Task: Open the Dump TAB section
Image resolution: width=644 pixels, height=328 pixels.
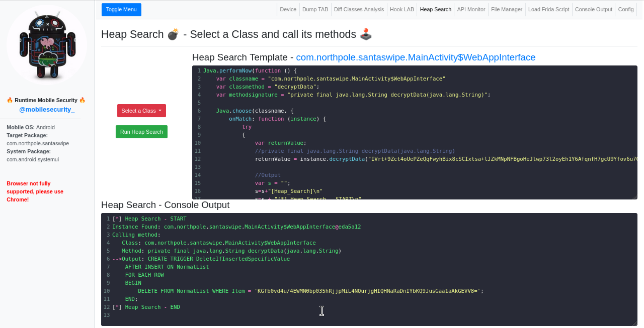Action: 315,9
